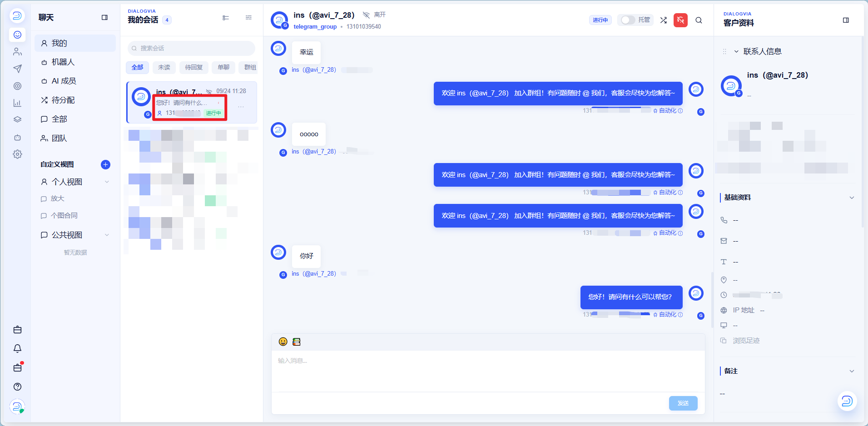The height and width of the screenshot is (426, 868).
Task: Open the telegram_group link in header
Action: pyautogui.click(x=315, y=27)
